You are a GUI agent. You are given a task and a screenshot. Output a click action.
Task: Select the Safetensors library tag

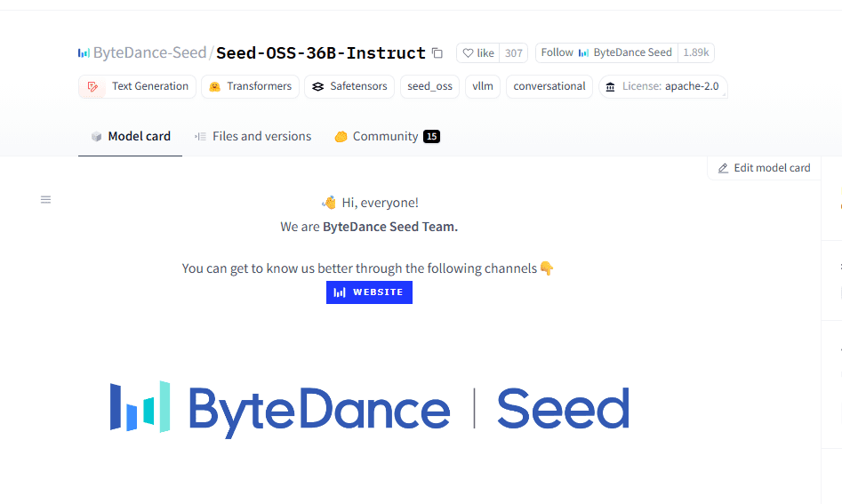click(349, 86)
